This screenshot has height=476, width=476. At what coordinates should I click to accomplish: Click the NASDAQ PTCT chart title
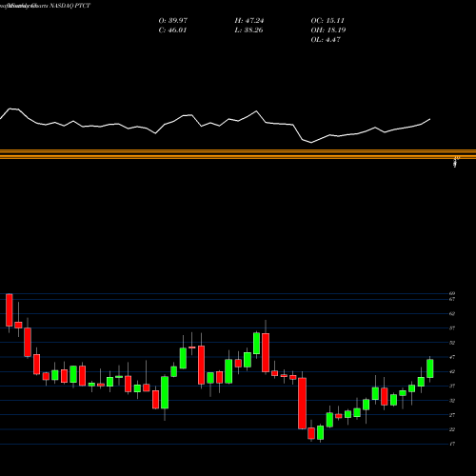coord(45,6)
